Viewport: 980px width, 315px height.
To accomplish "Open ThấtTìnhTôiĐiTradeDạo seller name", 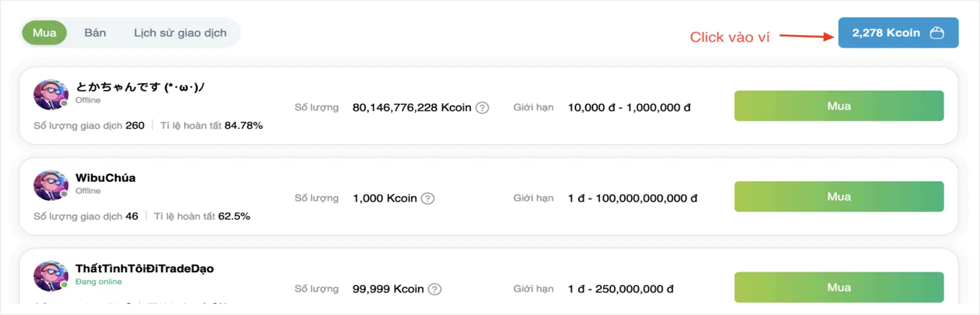I will (144, 268).
